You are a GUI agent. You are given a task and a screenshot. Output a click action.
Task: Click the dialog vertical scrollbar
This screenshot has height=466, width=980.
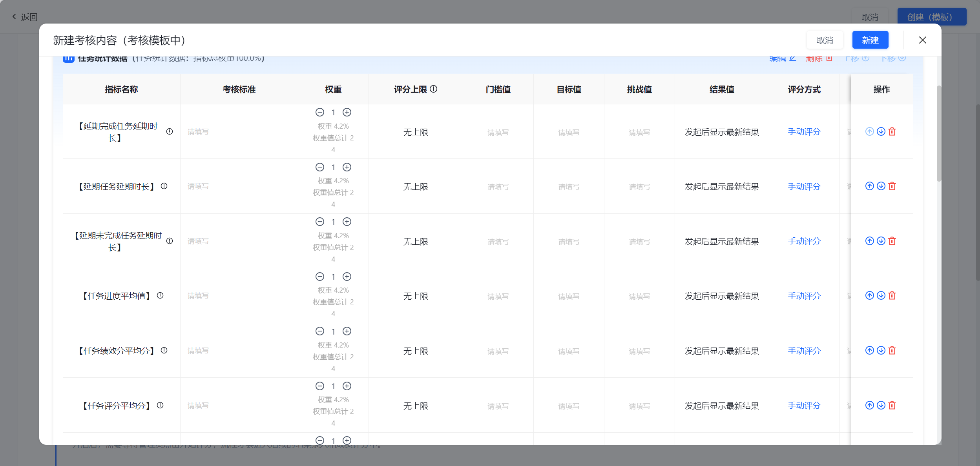point(939,133)
